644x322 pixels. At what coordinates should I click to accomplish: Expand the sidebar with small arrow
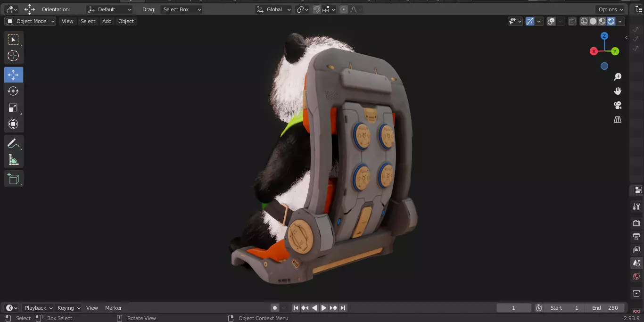627,37
